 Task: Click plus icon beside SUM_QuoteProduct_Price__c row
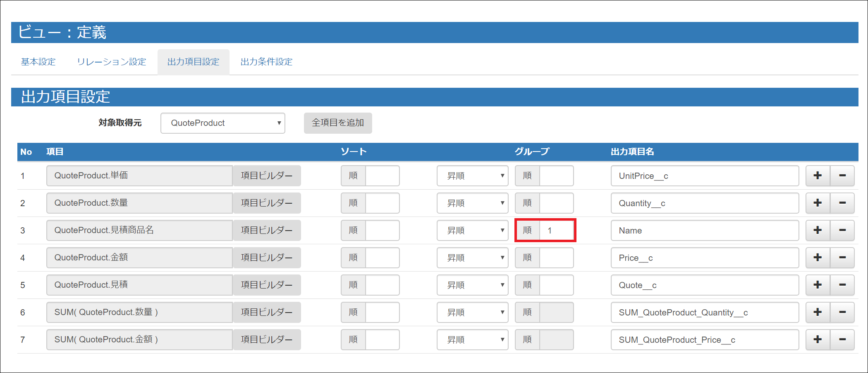[818, 339]
